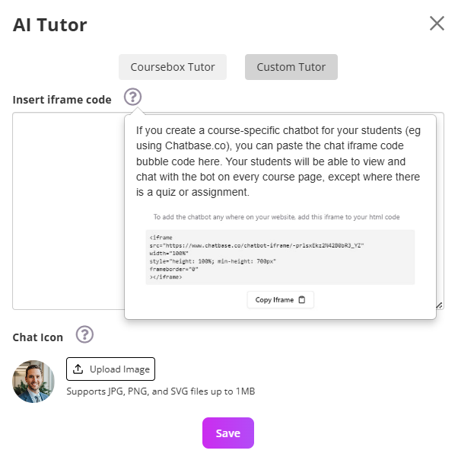This screenshot has height=476, width=458.
Task: Click the textarea resize handle corner
Action: tap(439, 305)
